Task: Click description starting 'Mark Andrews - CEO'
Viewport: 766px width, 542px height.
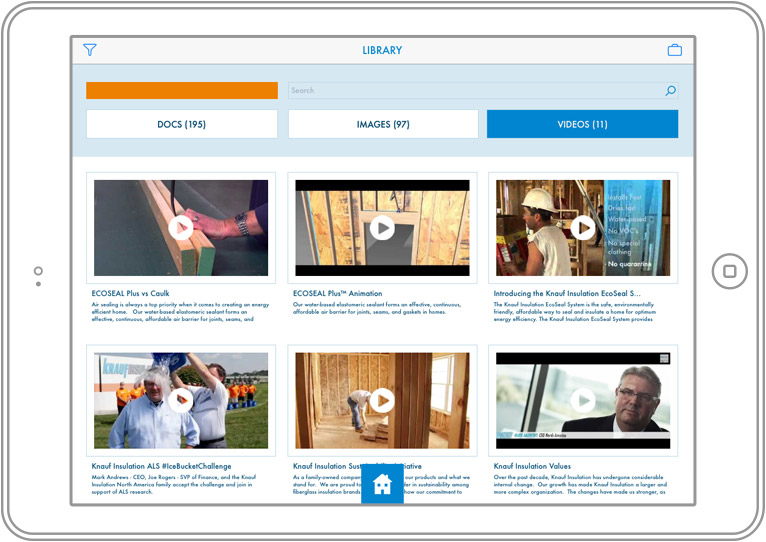Action: (x=173, y=484)
